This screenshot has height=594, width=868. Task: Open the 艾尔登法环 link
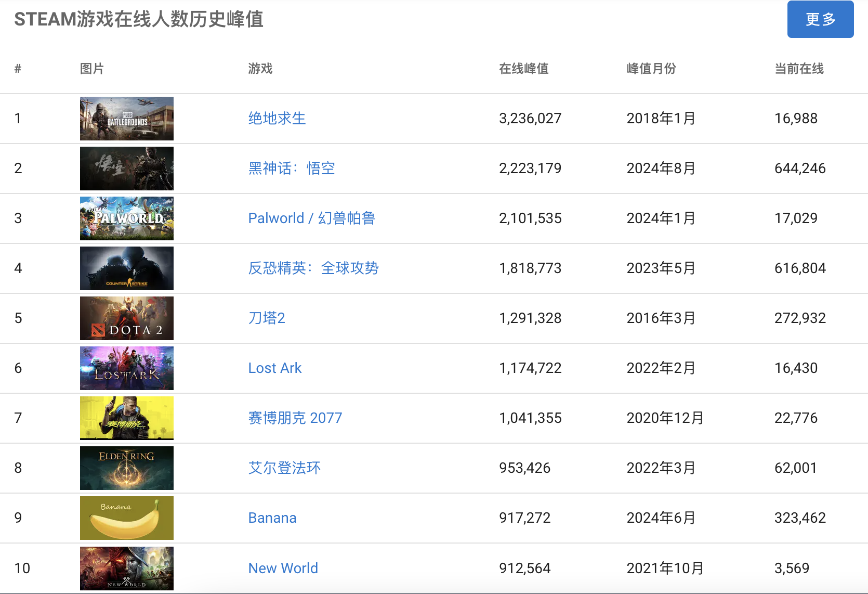[283, 468]
